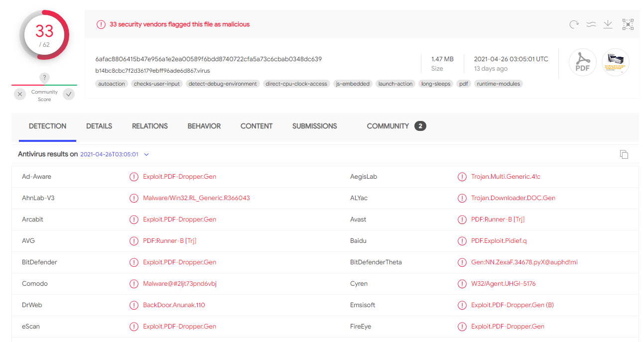
Task: Click the alert icon beside Malware@#2ljt73pnd6vbj
Action: click(x=134, y=284)
